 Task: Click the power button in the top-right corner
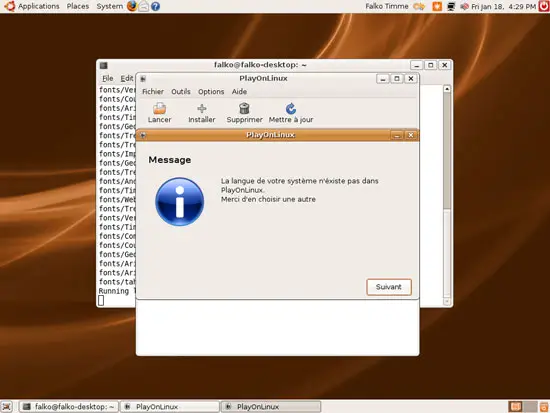pos(544,6)
